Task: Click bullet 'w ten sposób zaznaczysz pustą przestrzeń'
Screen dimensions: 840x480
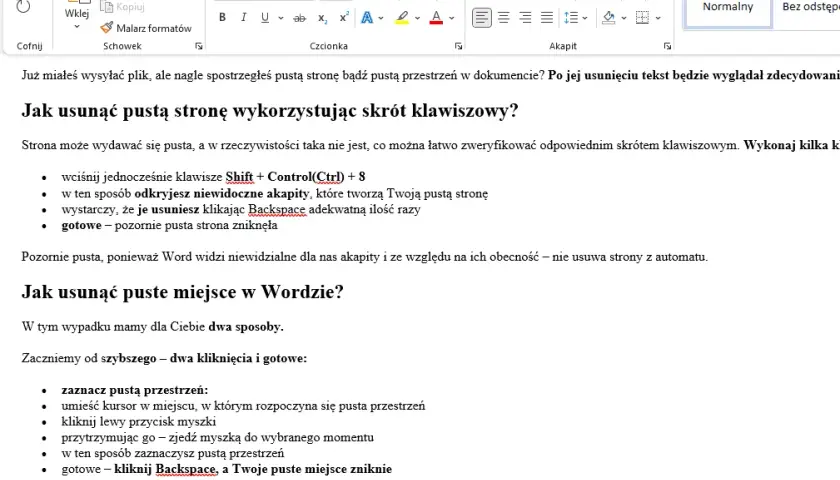Action: [172, 453]
